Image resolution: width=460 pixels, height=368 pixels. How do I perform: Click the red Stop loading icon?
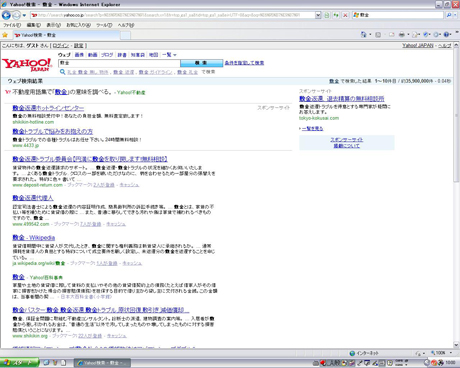345,15
